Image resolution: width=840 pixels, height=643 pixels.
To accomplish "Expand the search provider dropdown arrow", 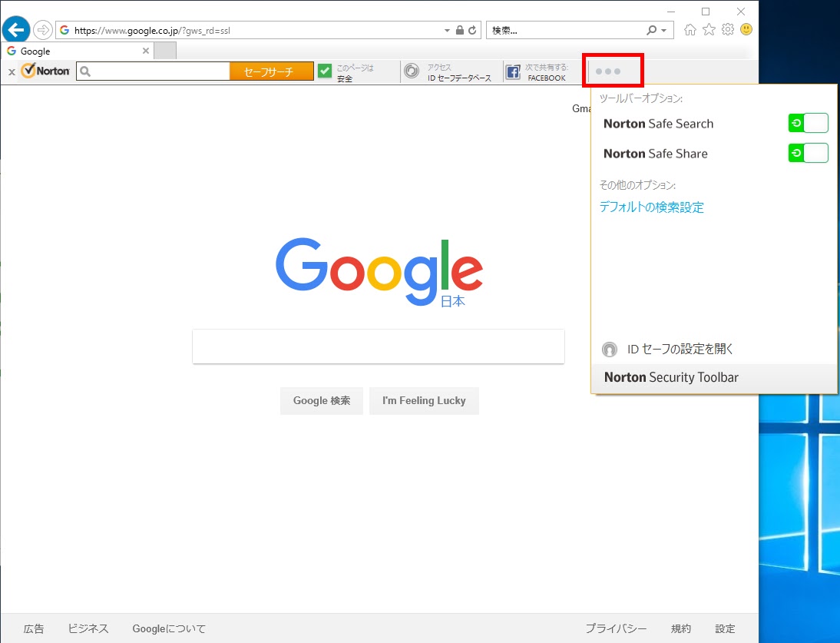I will [663, 31].
